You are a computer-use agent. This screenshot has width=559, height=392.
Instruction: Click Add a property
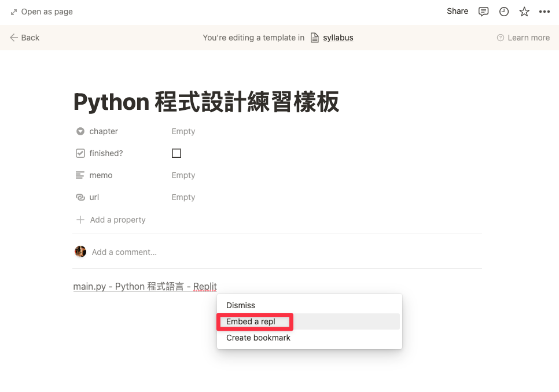pyautogui.click(x=117, y=220)
